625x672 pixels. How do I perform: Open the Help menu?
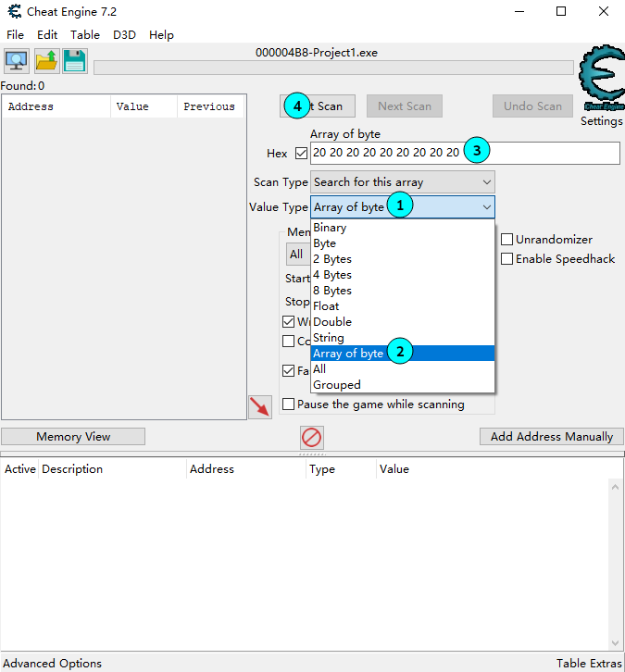pyautogui.click(x=161, y=35)
